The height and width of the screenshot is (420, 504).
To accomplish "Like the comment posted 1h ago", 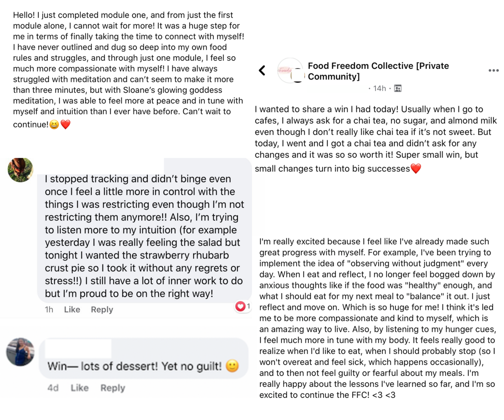I will (x=72, y=309).
